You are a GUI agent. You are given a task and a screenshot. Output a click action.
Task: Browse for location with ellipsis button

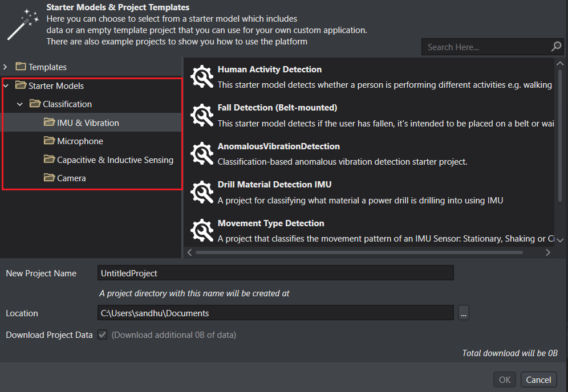[x=463, y=313]
